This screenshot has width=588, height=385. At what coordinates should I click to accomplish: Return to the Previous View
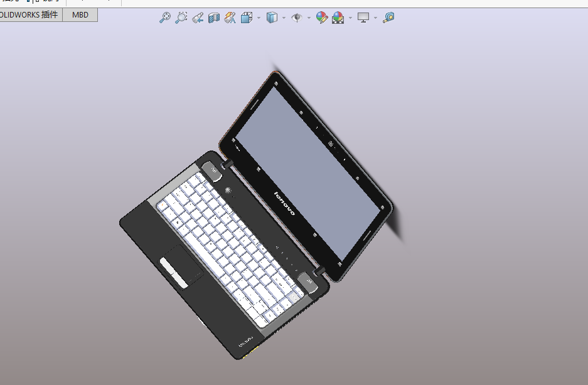(x=198, y=18)
